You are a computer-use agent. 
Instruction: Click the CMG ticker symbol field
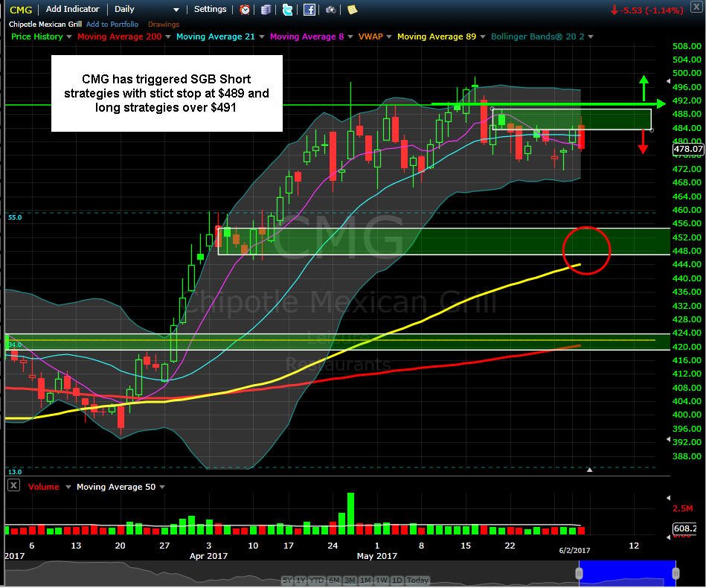21,10
